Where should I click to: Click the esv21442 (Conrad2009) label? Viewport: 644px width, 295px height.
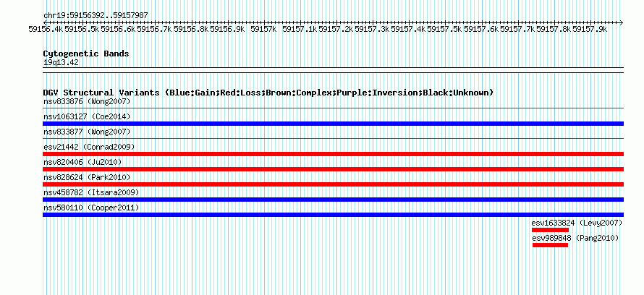pyautogui.click(x=89, y=147)
